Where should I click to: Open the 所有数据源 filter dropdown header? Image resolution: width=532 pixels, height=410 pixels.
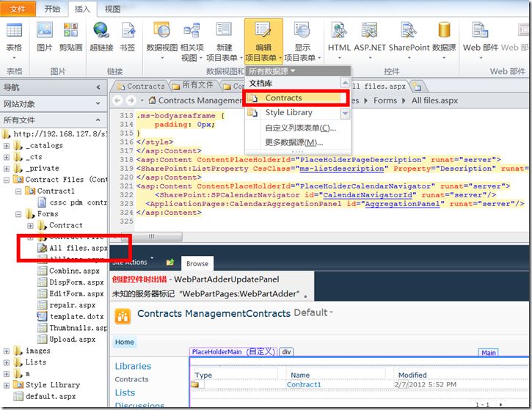click(x=272, y=71)
